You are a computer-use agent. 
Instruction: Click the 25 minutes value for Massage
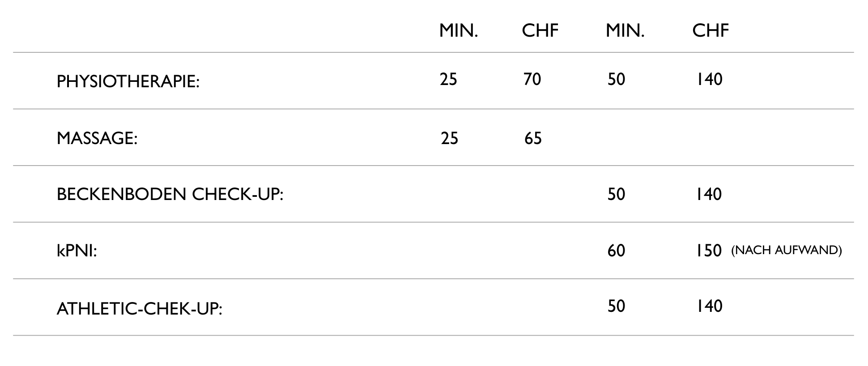(449, 138)
